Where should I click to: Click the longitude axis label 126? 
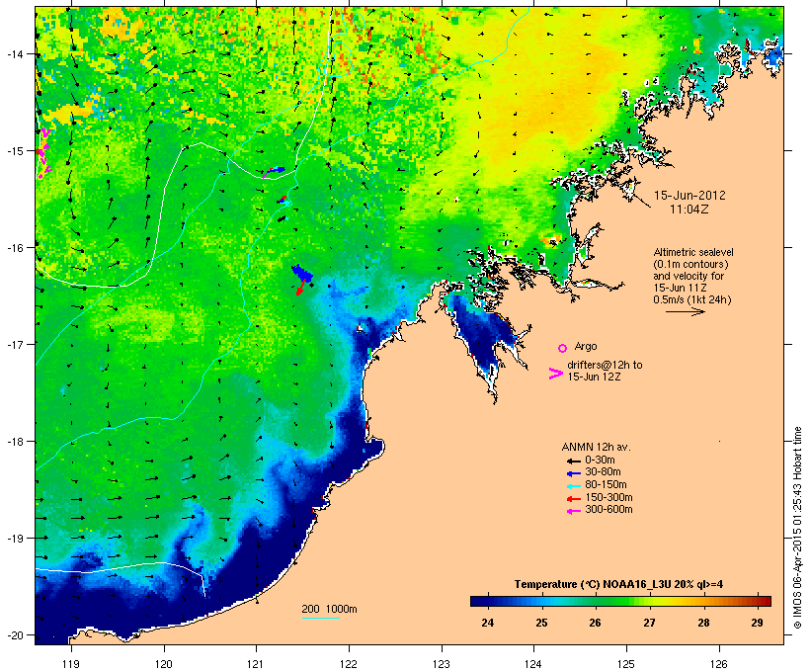click(719, 664)
